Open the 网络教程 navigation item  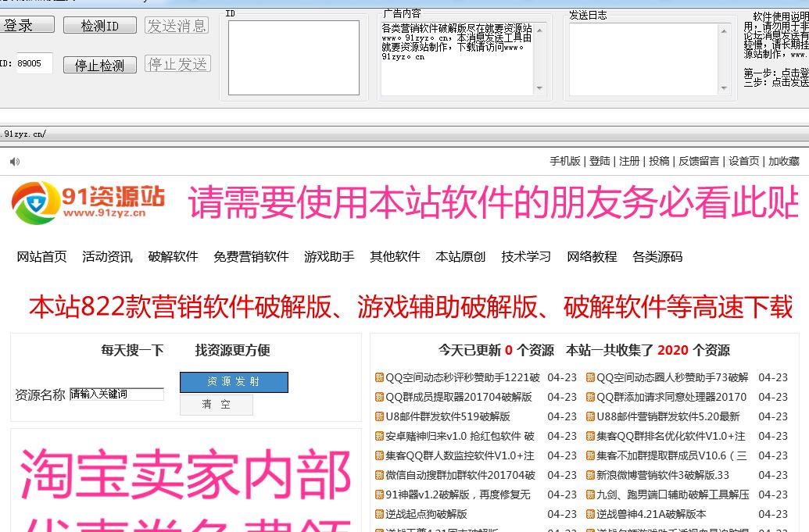point(592,256)
